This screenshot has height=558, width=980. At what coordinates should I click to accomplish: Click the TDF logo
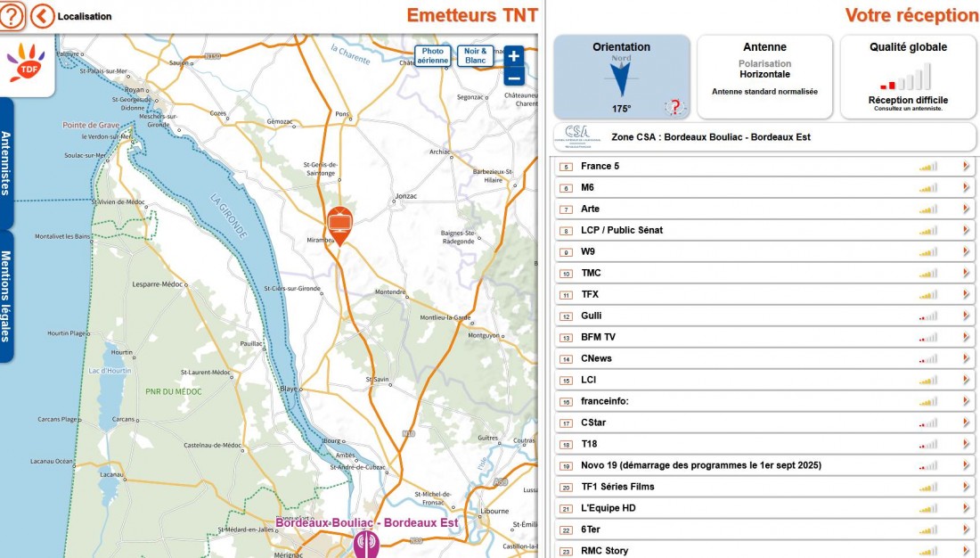pos(26,62)
